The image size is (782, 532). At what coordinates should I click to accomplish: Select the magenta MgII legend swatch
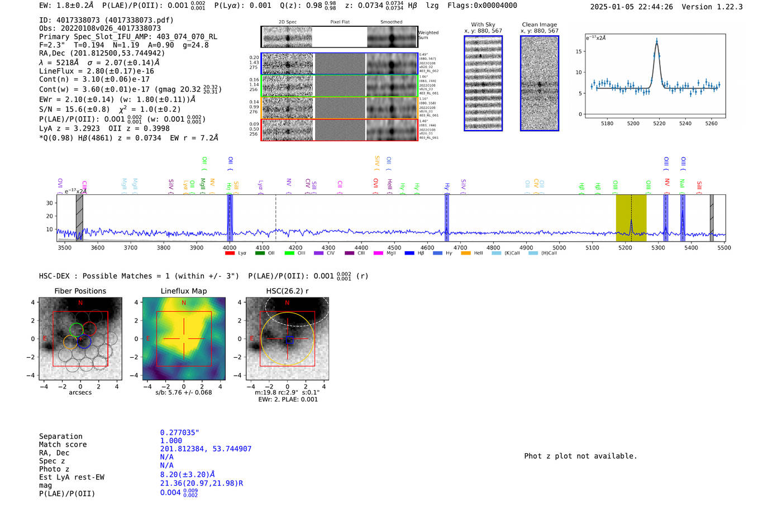point(378,253)
